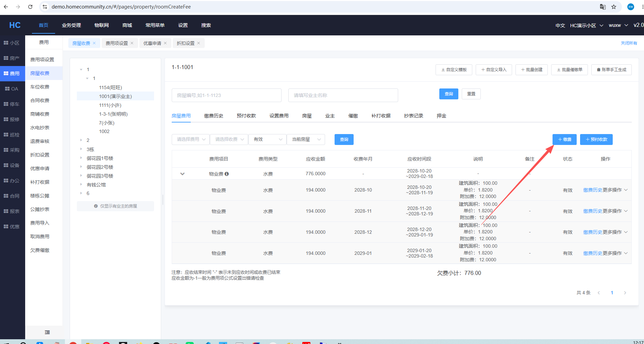Viewport: 644px width, 344px height.
Task: Click the 请填写业主名称 input field
Action: pos(343,95)
